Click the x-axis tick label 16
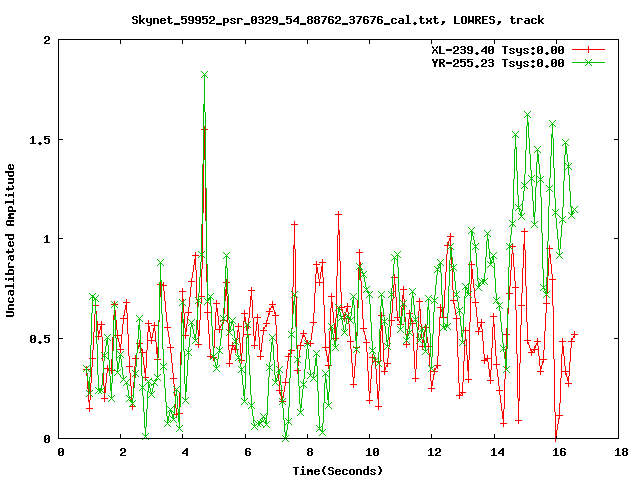 pos(559,452)
